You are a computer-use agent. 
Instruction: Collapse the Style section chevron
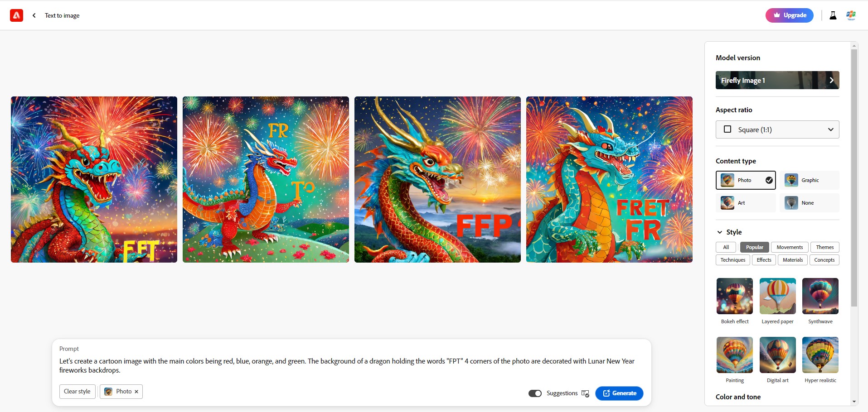(x=720, y=232)
